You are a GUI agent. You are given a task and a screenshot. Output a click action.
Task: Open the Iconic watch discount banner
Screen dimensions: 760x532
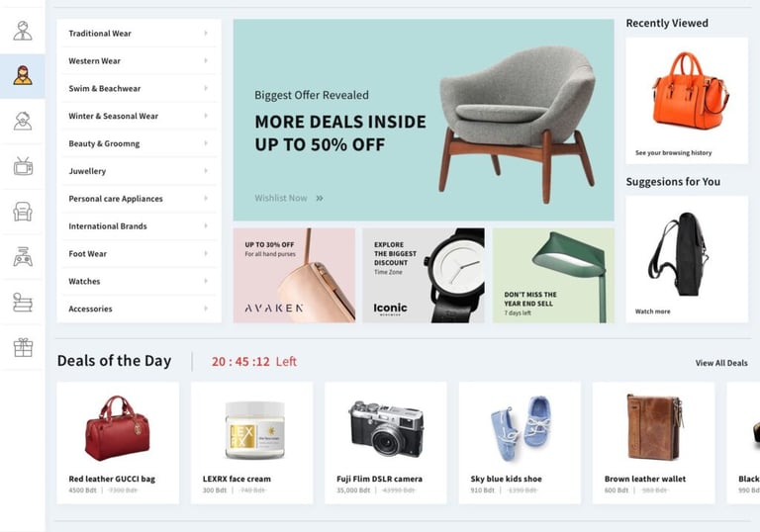(424, 275)
